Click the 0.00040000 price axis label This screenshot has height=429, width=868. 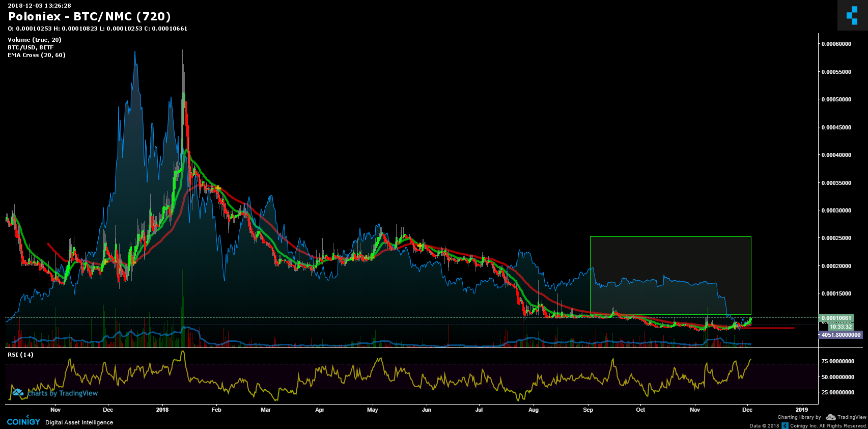point(836,155)
